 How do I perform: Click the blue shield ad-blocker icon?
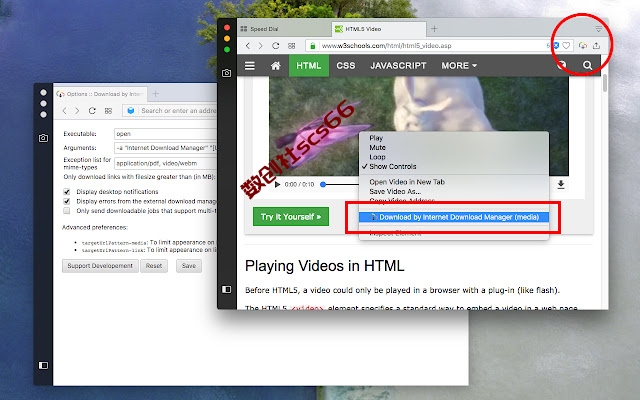click(556, 45)
